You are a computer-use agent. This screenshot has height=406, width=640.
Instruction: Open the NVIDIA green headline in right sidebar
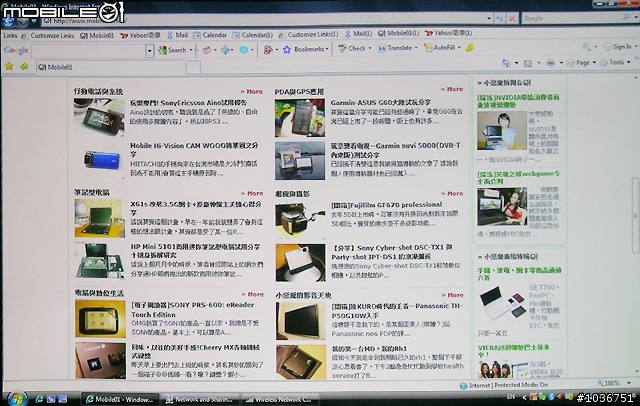(x=518, y=101)
